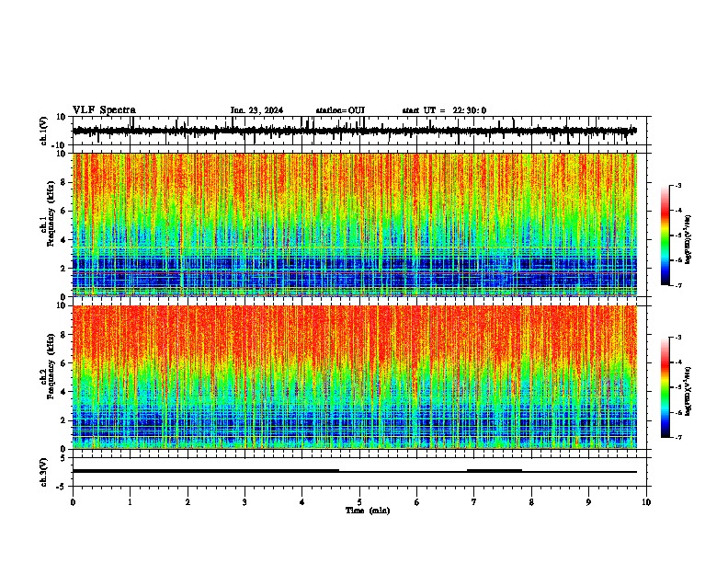Click the ch.3(V) bottom trace panel
Screen dimensions: 728x563
click(x=359, y=472)
